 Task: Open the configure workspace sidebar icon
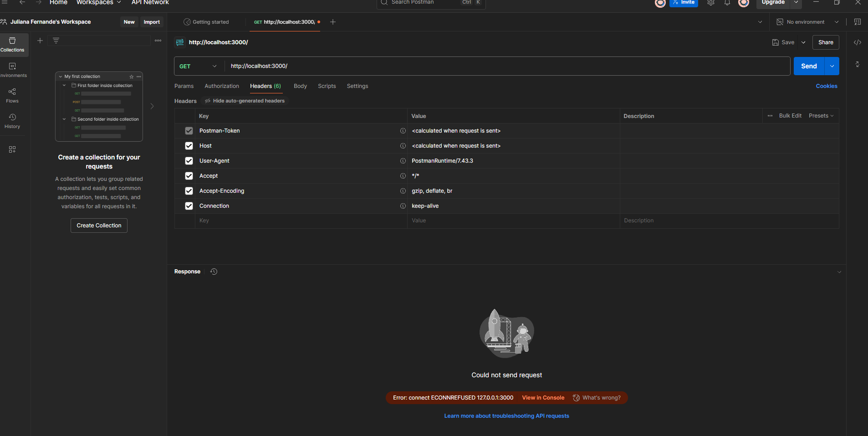point(12,149)
